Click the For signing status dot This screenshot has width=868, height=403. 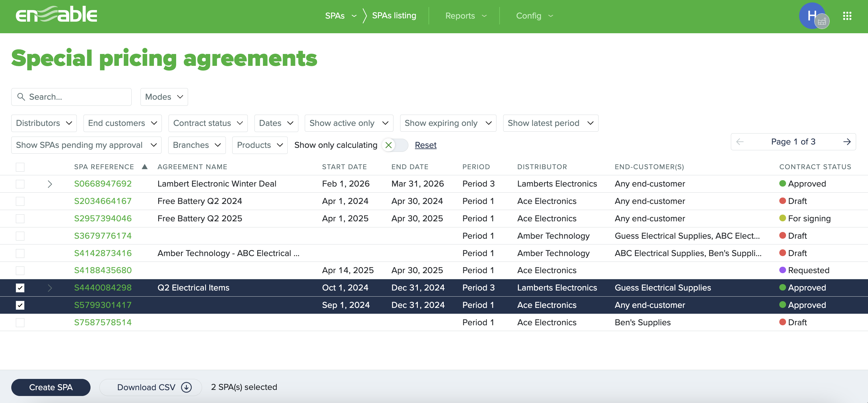[x=782, y=218]
